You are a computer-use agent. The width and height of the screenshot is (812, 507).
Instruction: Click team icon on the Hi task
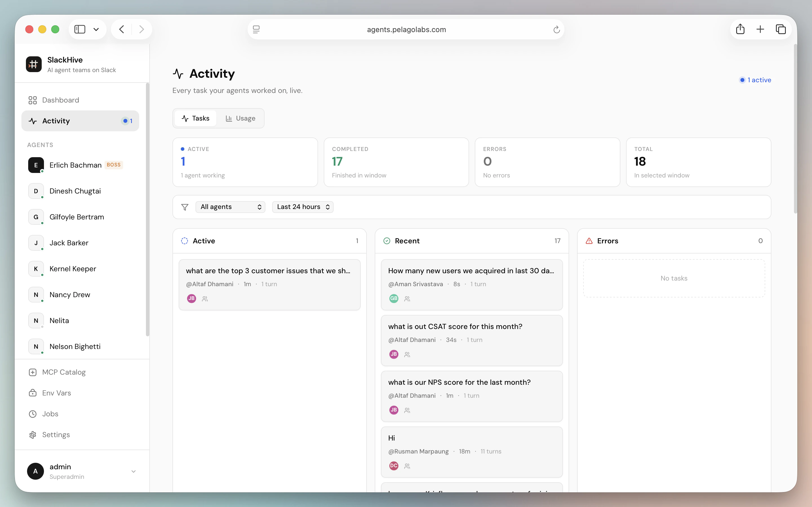407,466
